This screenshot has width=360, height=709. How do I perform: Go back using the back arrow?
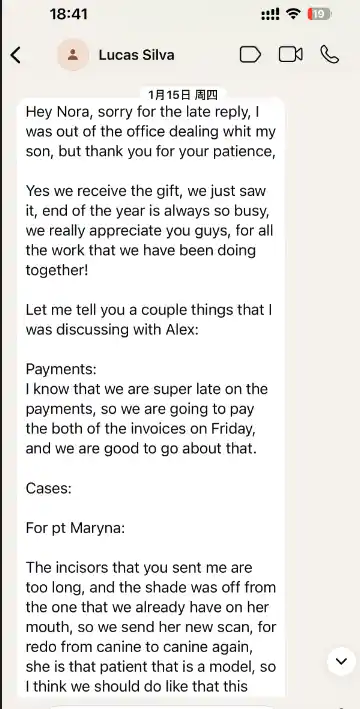[16, 55]
